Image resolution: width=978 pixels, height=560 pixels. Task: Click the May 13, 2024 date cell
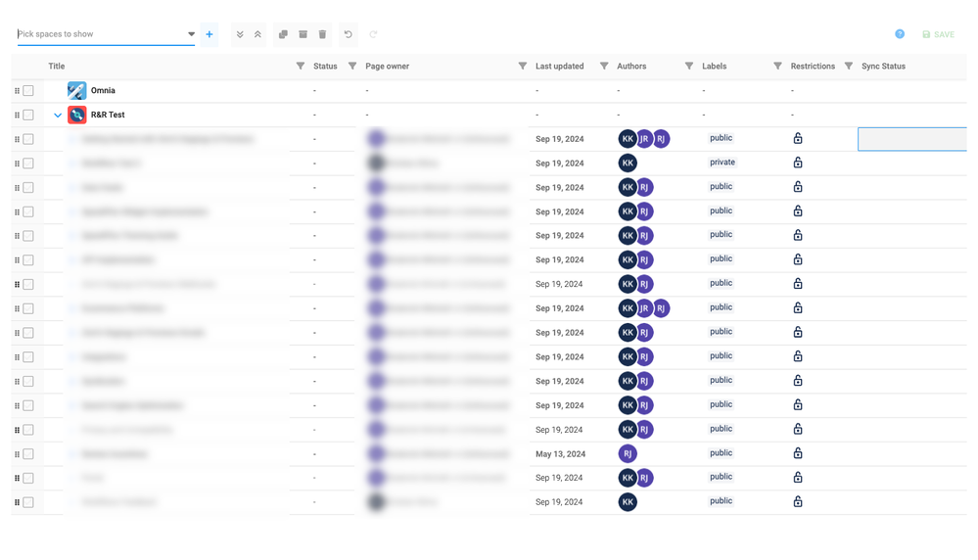pyautogui.click(x=560, y=454)
